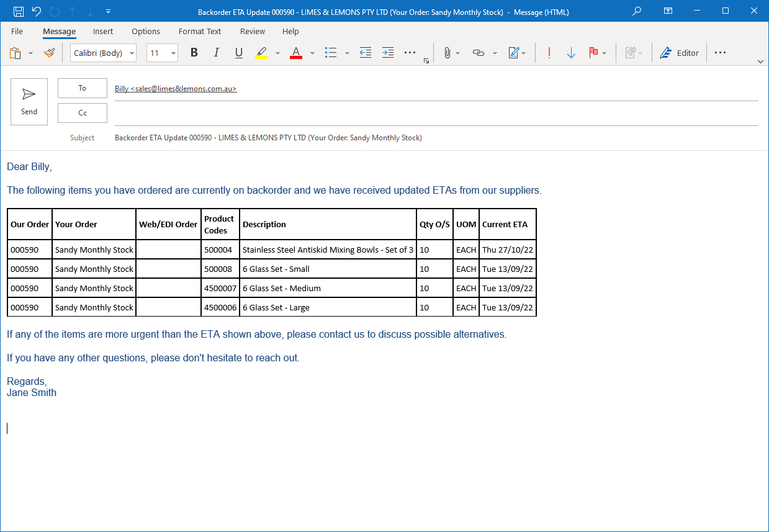
Task: Click the Undo arrow in quick access toolbar
Action: [x=37, y=11]
